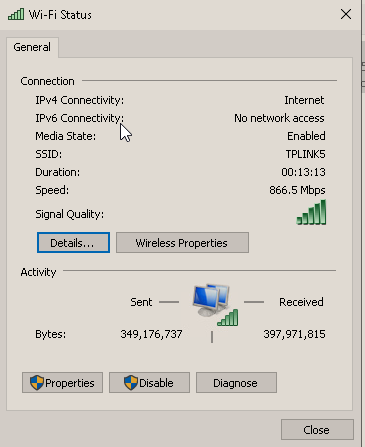Disable the Wi-Fi adapter
365x447 pixels.
click(x=149, y=383)
